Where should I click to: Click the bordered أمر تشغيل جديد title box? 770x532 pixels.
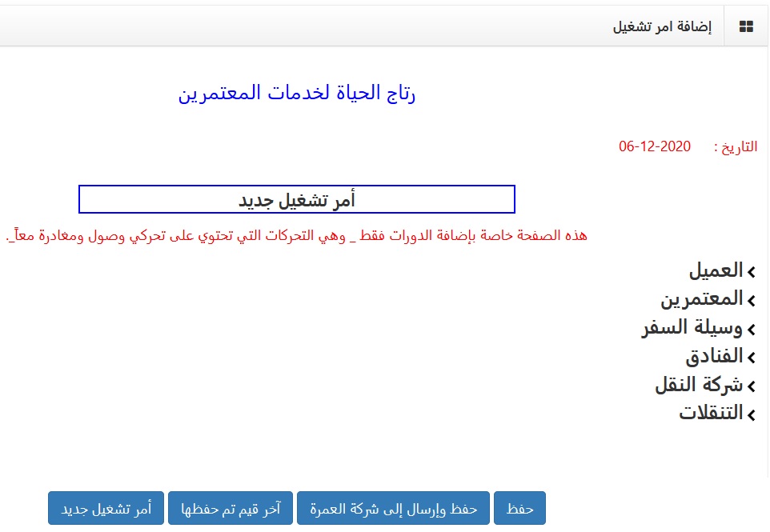pos(296,200)
